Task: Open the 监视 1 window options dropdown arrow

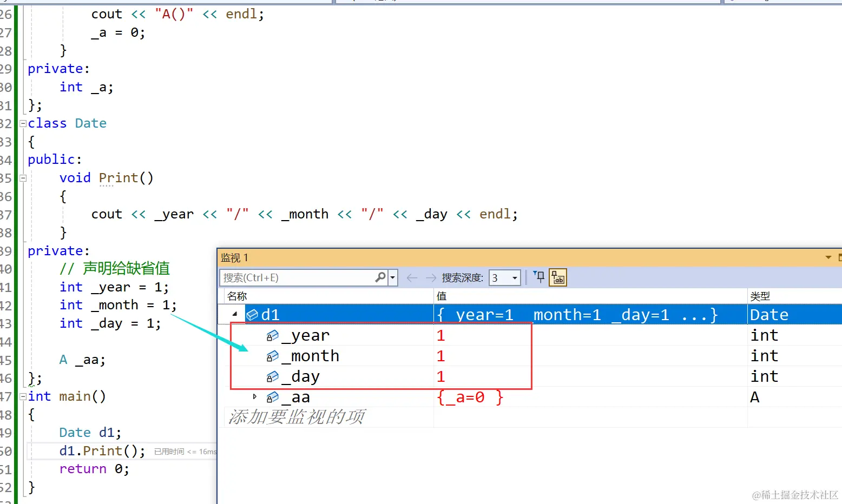Action: point(828,257)
